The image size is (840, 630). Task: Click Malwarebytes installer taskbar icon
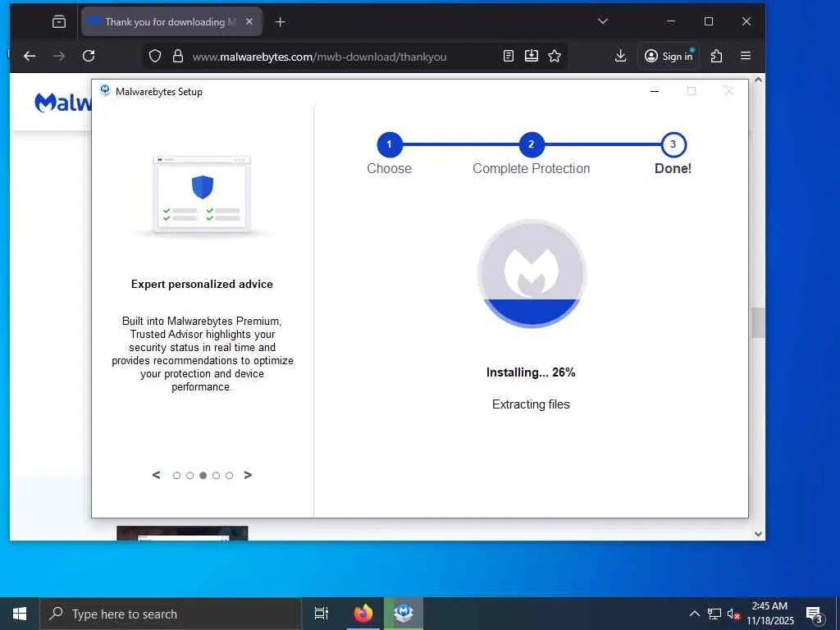click(x=404, y=614)
